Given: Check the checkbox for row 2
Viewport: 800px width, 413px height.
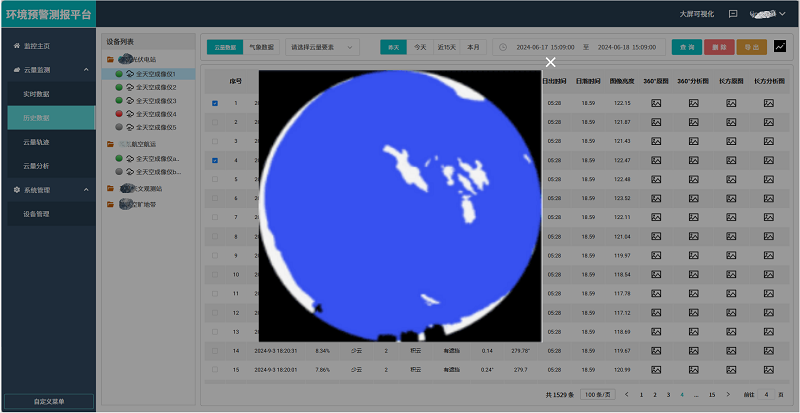Looking at the screenshot, I should click(215, 122).
